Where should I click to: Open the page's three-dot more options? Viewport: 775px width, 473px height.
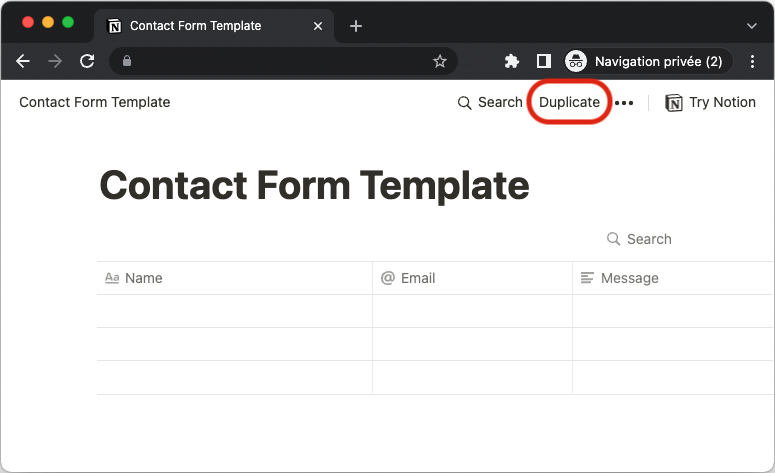pos(624,103)
